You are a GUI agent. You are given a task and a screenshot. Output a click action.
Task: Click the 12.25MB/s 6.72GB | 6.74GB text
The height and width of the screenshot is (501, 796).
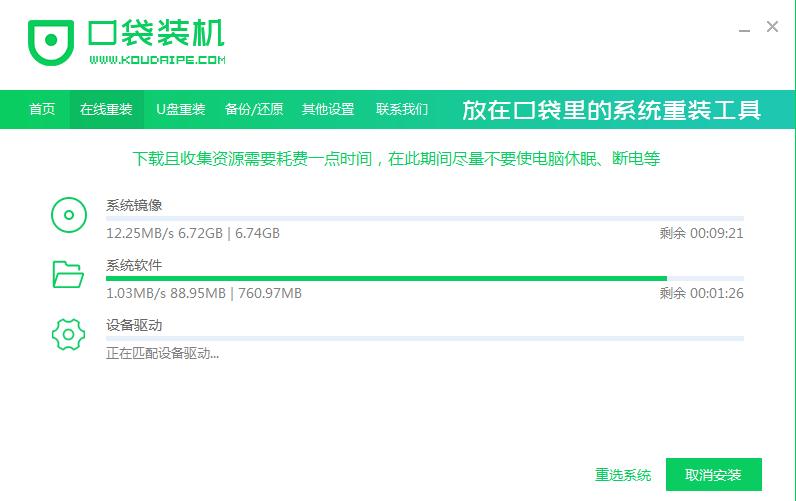point(193,233)
